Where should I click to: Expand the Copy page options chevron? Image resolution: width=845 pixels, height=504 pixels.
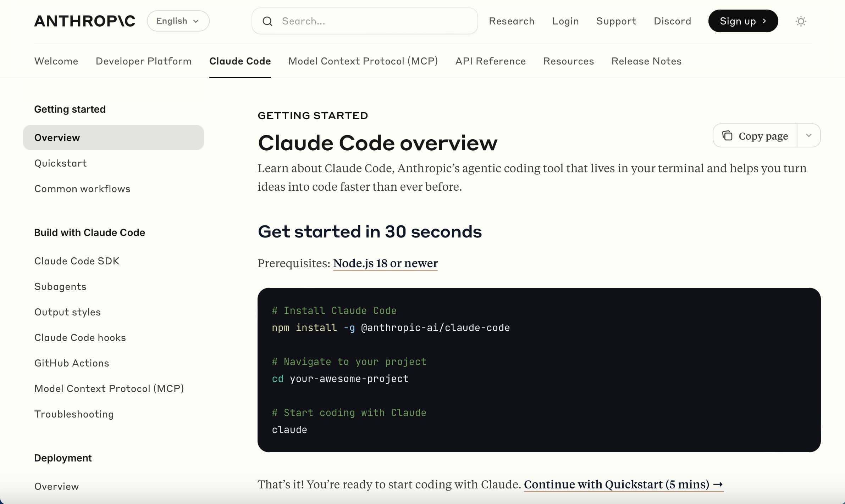tap(809, 135)
